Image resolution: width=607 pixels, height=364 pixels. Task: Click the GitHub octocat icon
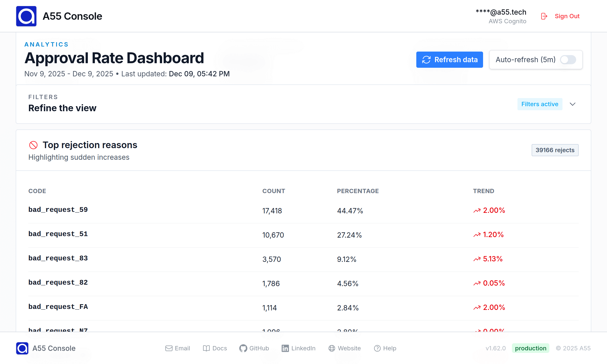coord(243,348)
